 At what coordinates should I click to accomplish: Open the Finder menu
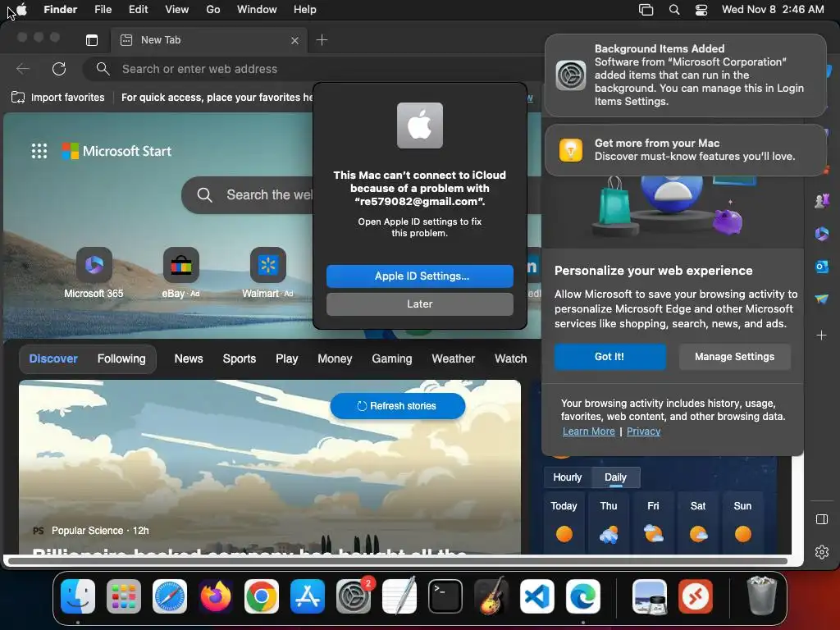[61, 10]
